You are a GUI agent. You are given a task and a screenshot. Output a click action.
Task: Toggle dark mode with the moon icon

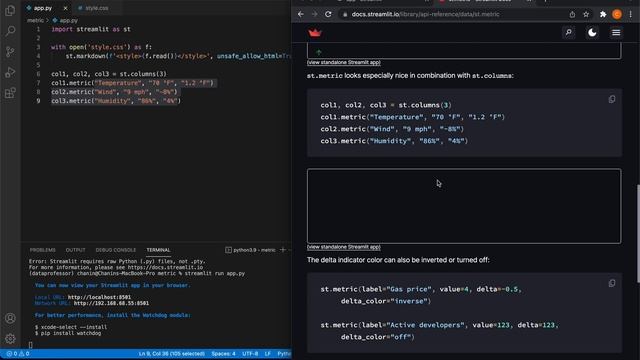pos(592,33)
